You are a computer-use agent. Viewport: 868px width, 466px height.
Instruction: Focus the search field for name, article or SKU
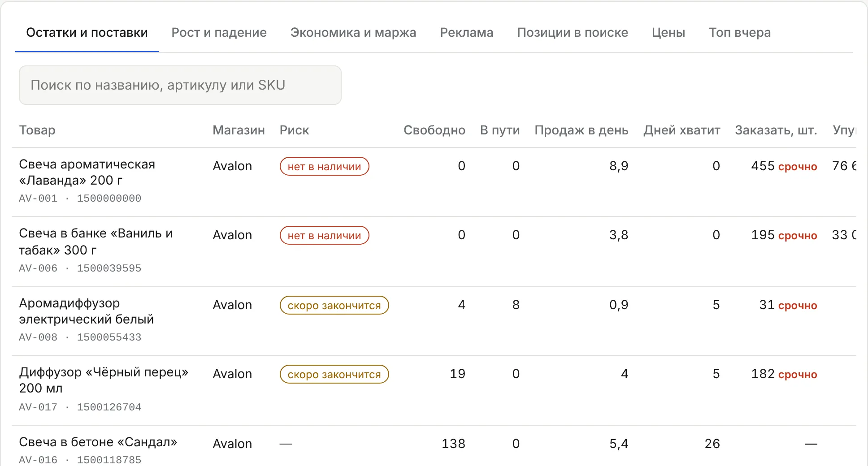coord(180,85)
